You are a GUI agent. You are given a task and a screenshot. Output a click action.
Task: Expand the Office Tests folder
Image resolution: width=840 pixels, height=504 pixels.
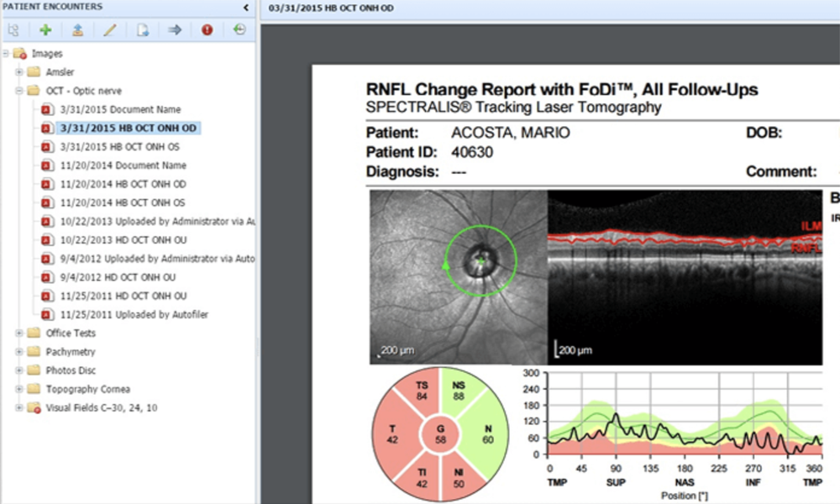(19, 333)
